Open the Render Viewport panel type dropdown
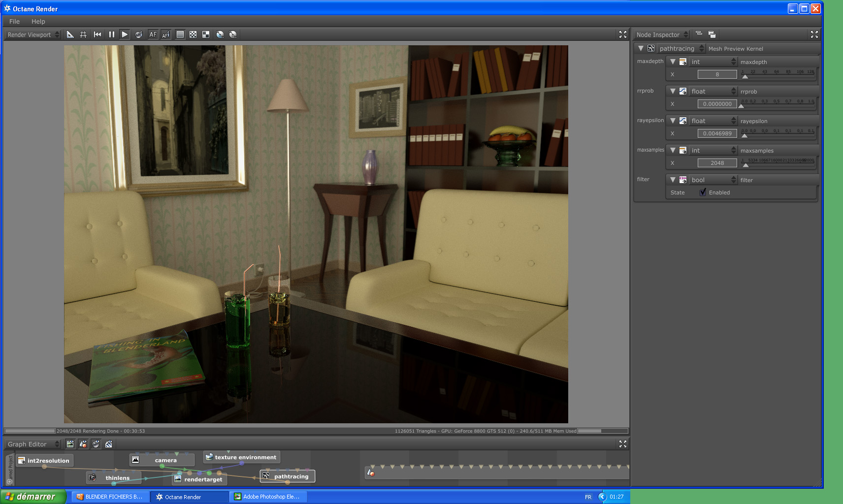 click(32, 34)
